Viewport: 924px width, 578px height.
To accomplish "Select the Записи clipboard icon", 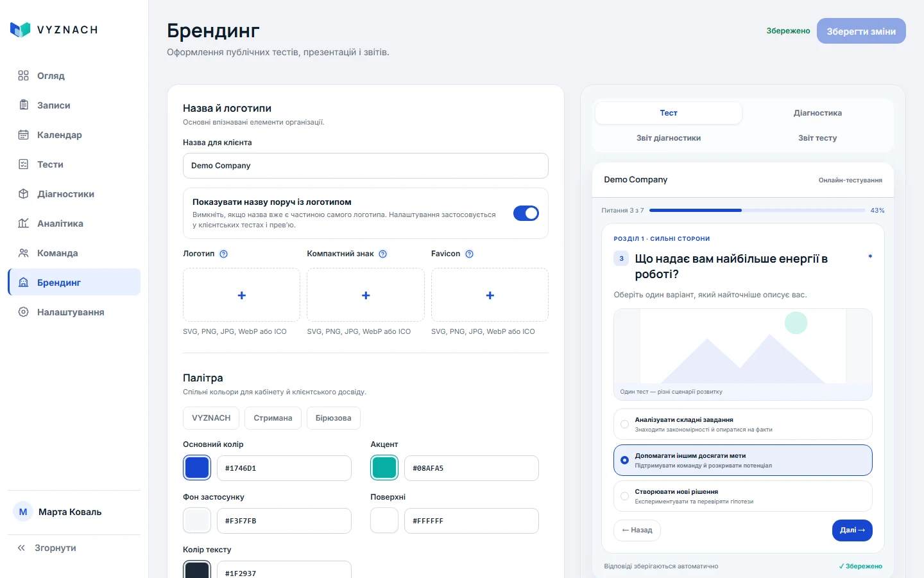I will (x=24, y=105).
